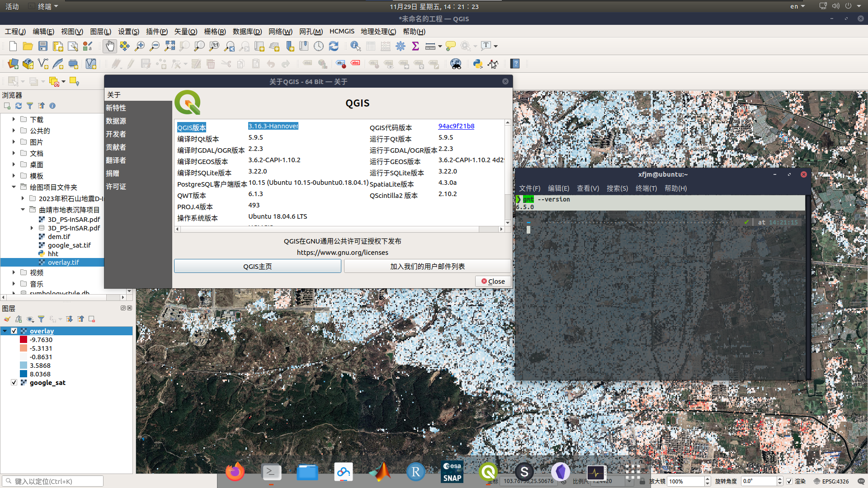Open log messages speech bubble in status bar
Screen dimensions: 868x488
[x=861, y=481]
